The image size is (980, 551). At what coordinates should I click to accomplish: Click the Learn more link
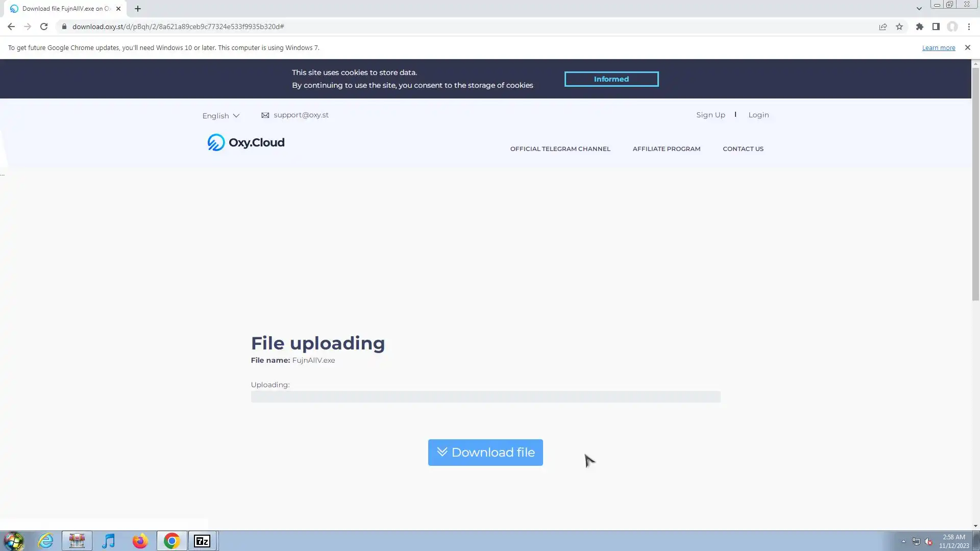pyautogui.click(x=938, y=48)
